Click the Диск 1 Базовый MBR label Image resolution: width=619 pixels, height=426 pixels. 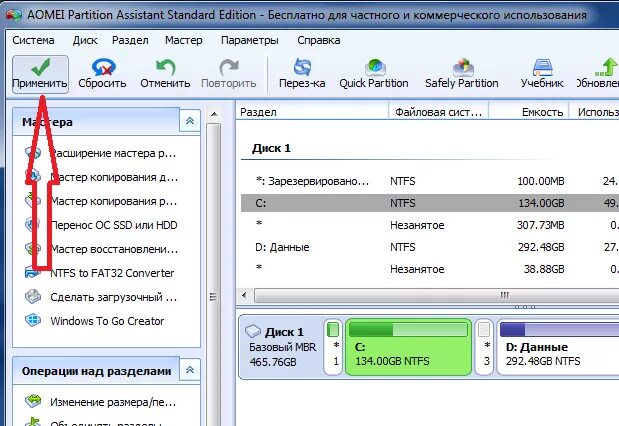pos(283,347)
